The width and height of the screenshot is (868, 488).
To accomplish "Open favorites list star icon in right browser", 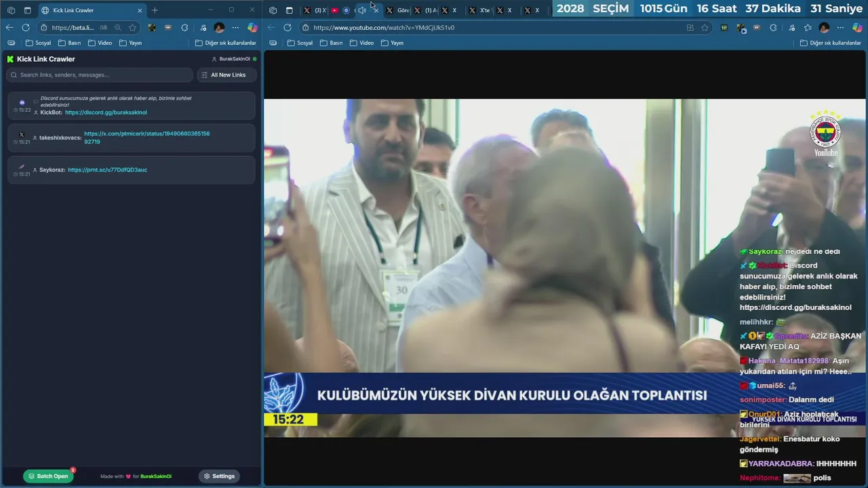I will click(x=808, y=28).
